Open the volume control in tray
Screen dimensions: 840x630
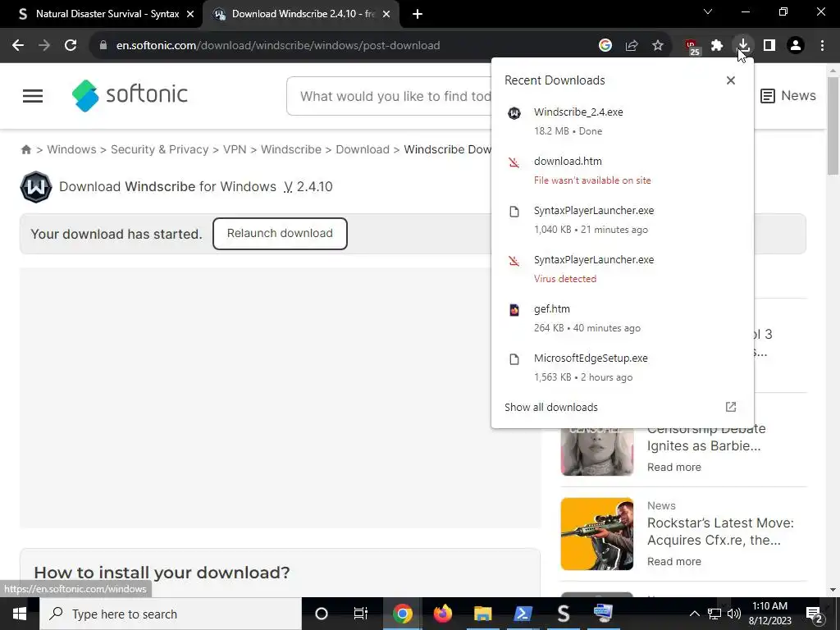pos(734,614)
